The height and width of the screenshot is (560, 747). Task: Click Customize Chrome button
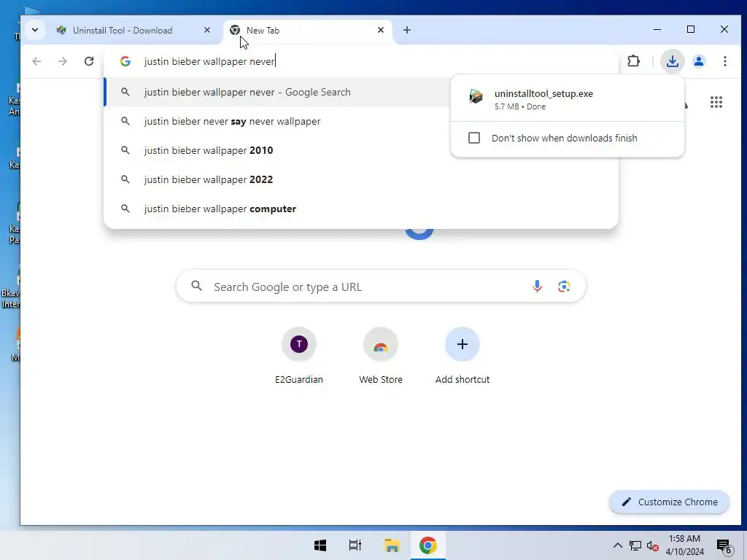click(670, 502)
